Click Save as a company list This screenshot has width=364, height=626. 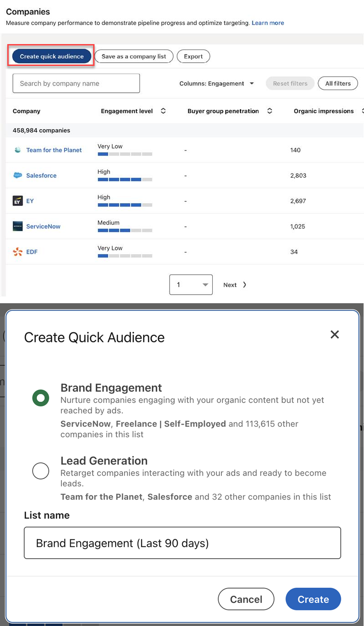click(x=134, y=56)
